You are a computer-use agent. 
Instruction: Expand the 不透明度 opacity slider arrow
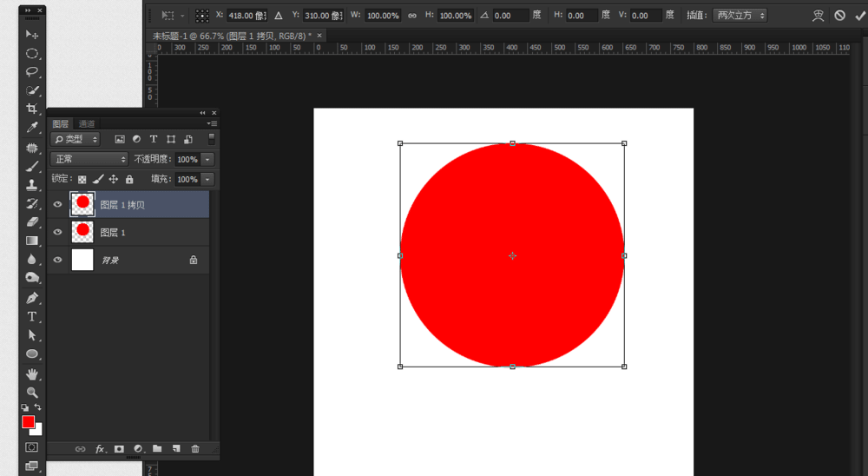pos(207,159)
